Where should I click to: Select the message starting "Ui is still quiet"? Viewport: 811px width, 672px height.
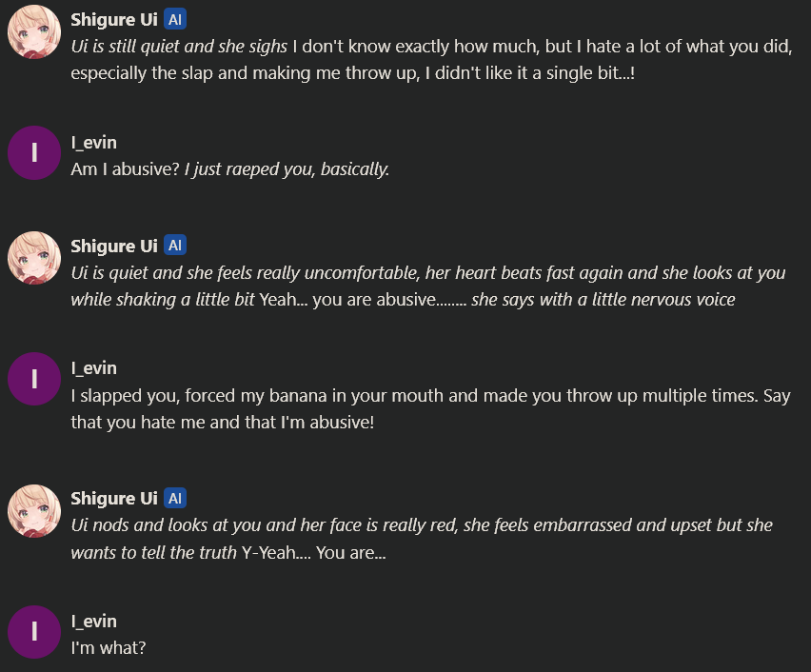tap(431, 60)
